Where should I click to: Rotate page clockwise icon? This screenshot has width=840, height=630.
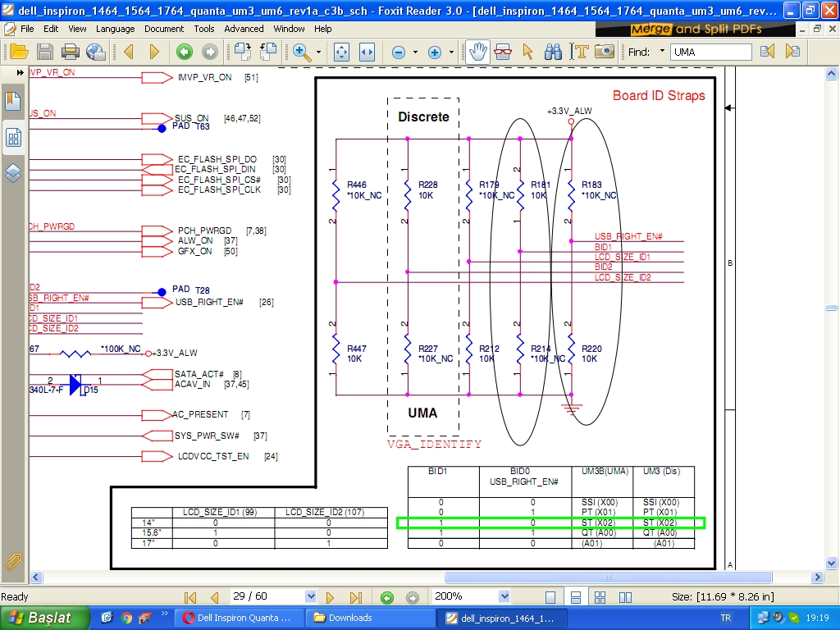243,52
